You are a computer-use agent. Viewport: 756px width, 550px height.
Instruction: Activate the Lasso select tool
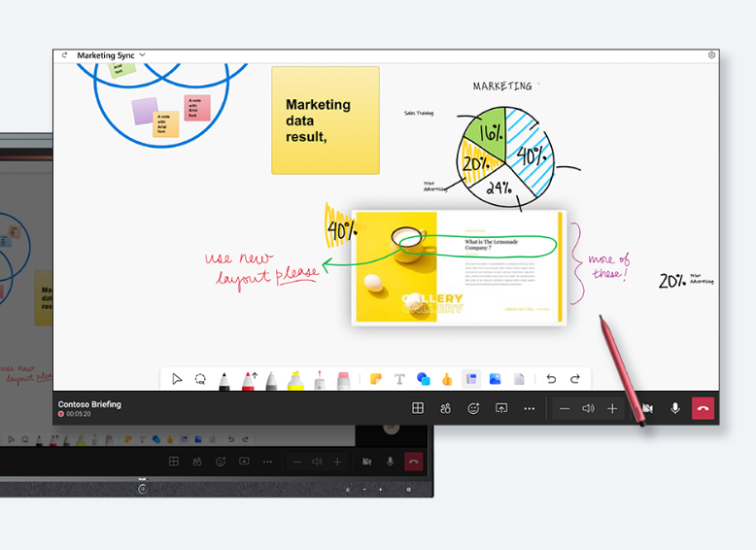click(x=200, y=379)
